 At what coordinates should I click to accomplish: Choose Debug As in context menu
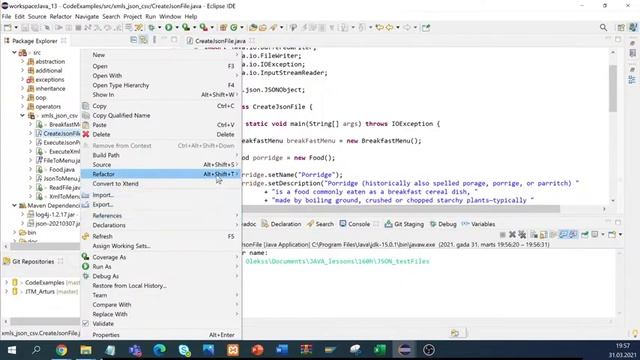tap(160, 276)
